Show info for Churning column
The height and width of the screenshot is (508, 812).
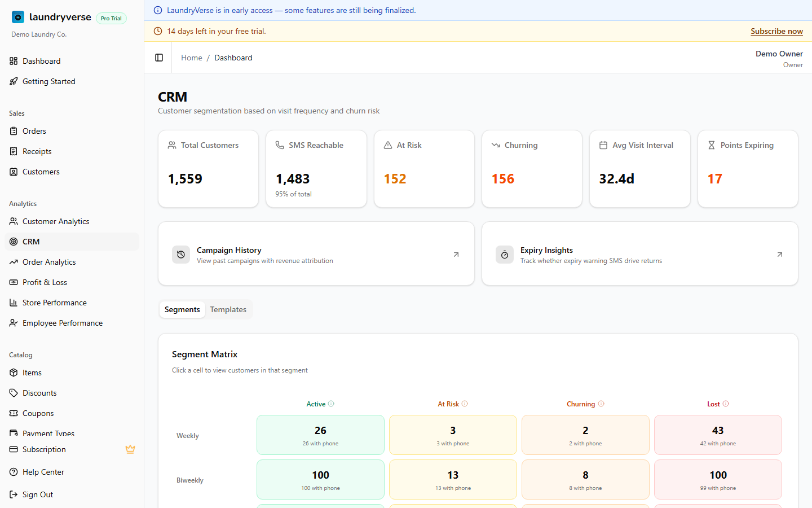pyautogui.click(x=601, y=404)
